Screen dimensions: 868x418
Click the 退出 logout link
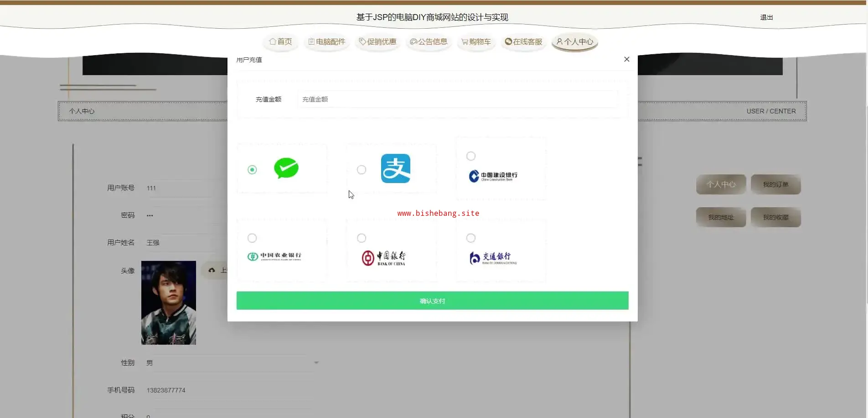pyautogui.click(x=766, y=17)
